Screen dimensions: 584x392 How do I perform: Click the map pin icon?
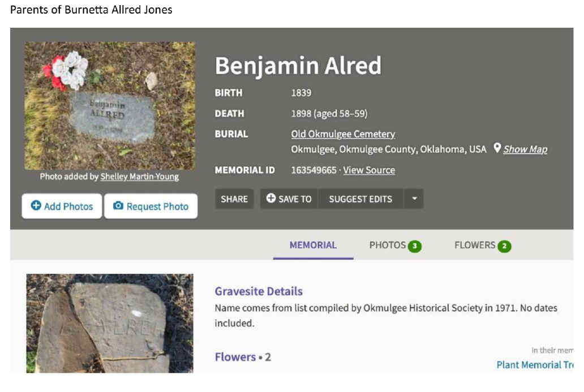(497, 148)
